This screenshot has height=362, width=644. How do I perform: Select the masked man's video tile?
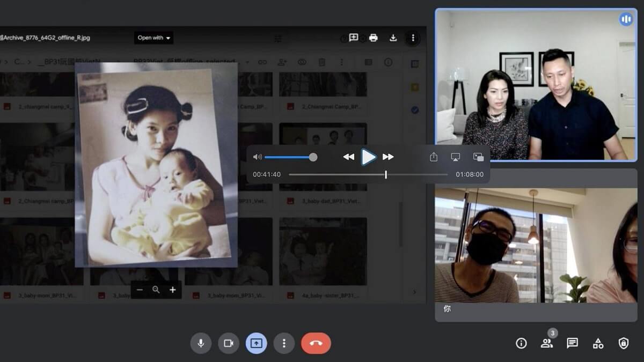click(536, 245)
